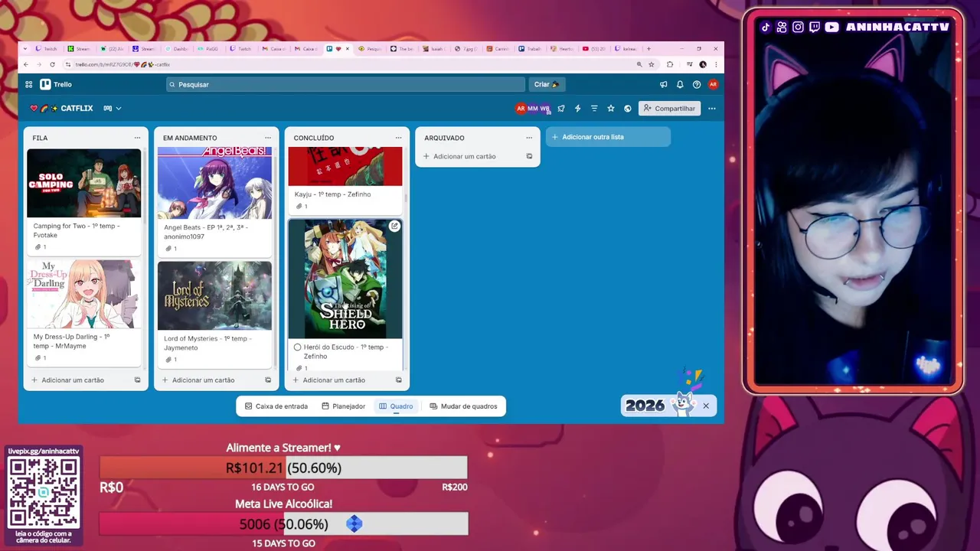Screen dimensions: 980x551
Task: Click the Alimente a Streamer progress bar
Action: pyautogui.click(x=283, y=468)
